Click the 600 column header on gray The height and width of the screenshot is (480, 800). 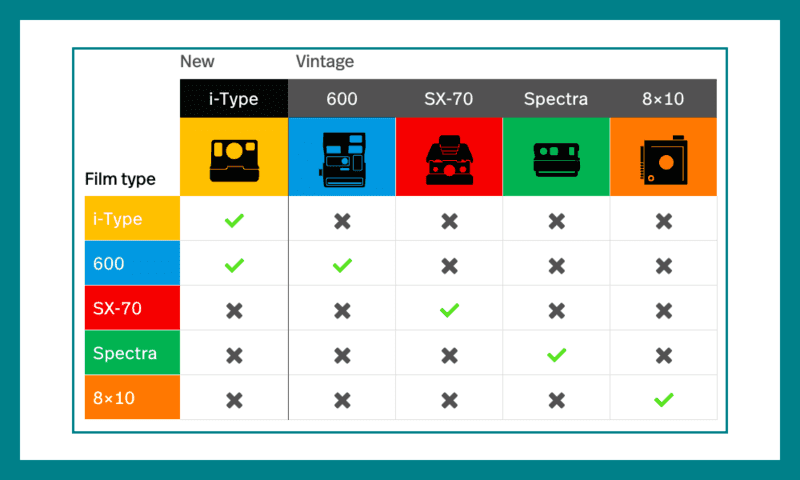coord(342,98)
